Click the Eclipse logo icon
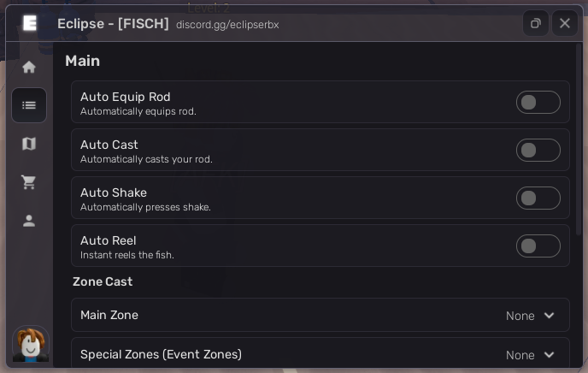The width and height of the screenshot is (588, 373). 30,23
